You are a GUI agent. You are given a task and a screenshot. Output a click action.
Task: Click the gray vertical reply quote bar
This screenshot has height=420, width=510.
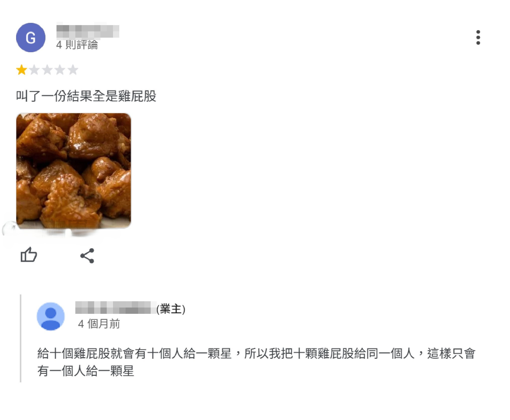(x=21, y=338)
